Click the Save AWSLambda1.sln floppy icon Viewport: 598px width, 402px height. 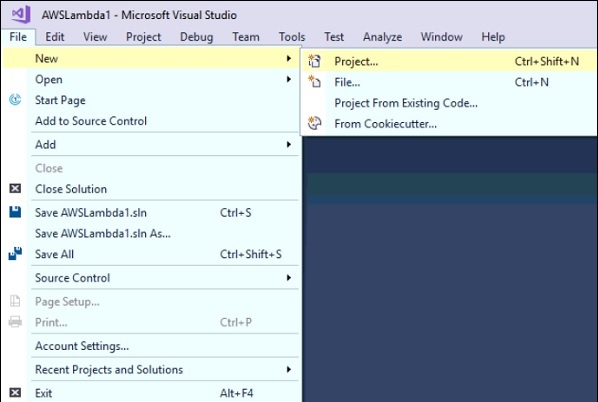click(x=15, y=212)
